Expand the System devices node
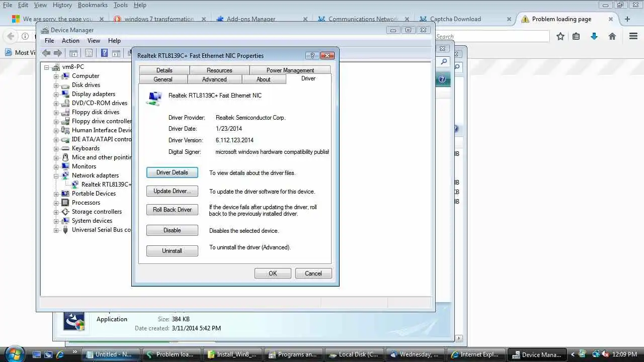The height and width of the screenshot is (362, 644). 56,221
